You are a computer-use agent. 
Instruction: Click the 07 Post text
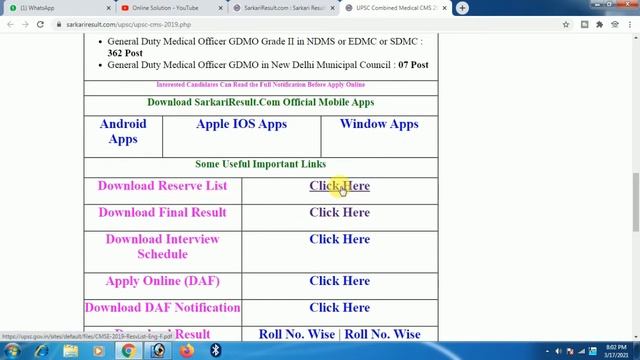click(413, 65)
